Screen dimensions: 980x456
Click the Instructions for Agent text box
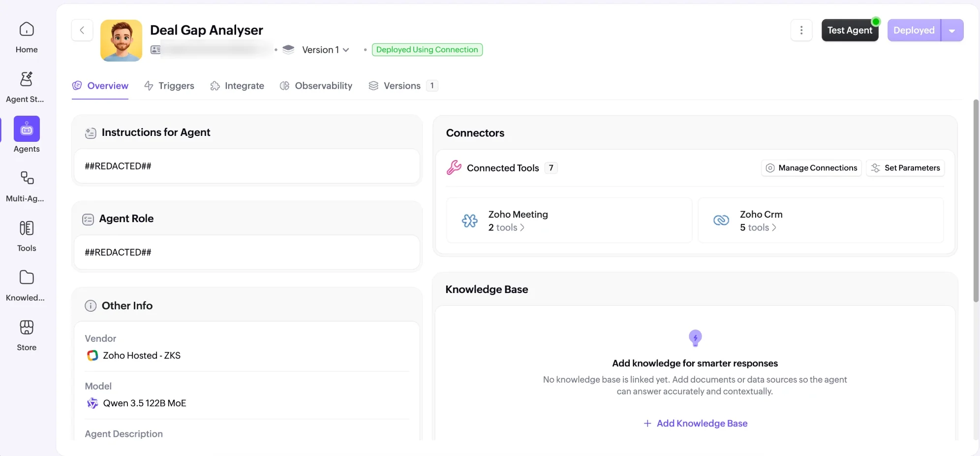(247, 166)
